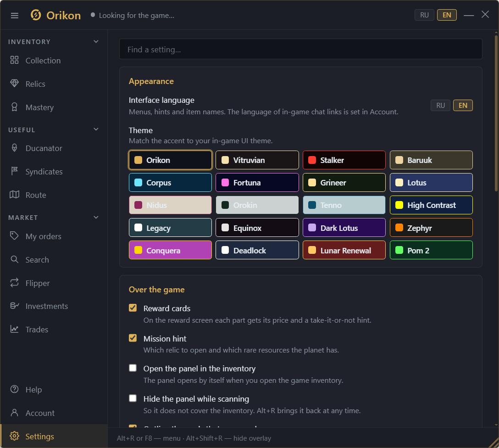
Task: Apply the Conquera theme
Action: click(170, 250)
